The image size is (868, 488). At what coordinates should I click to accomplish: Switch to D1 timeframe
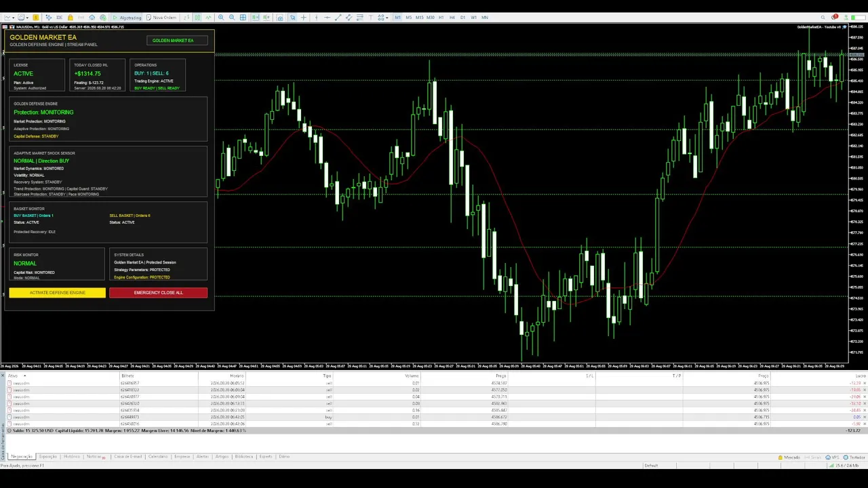point(463,18)
